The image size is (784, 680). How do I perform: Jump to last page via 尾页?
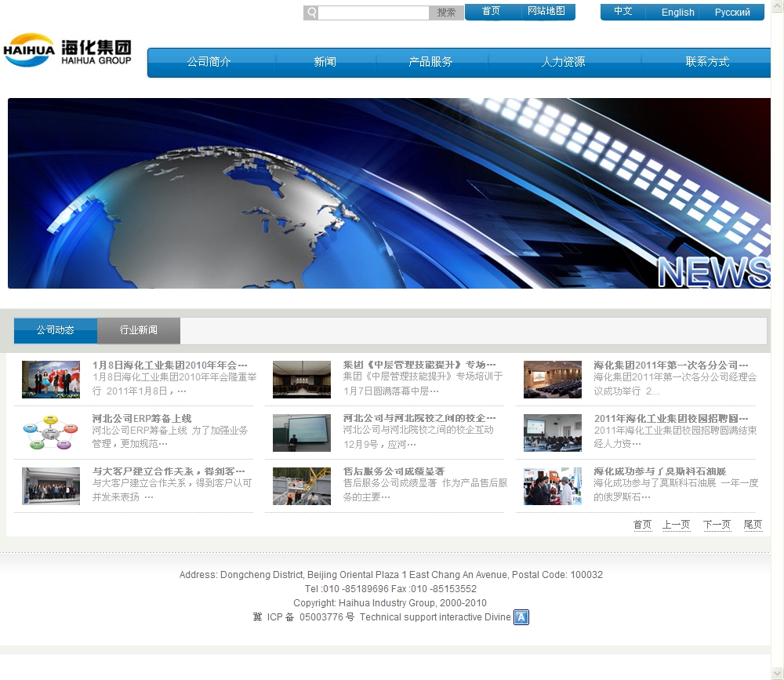pos(753,525)
